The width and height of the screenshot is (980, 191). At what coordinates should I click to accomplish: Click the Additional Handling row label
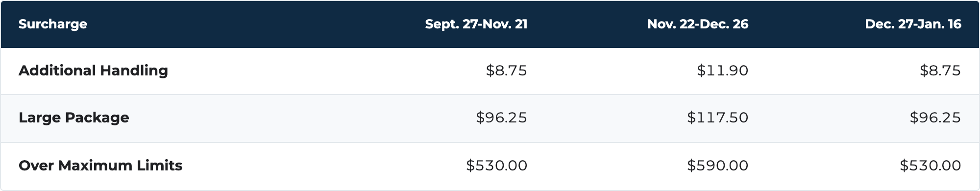93,71
